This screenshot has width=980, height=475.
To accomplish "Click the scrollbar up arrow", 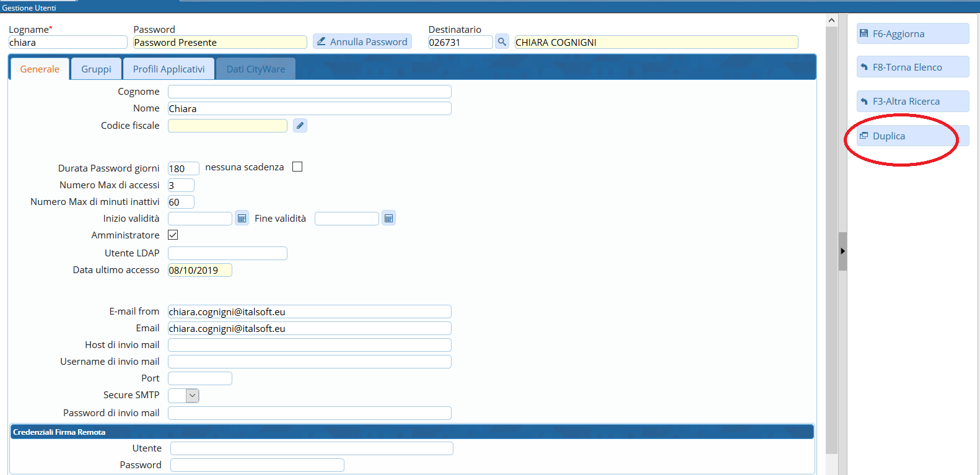I will click(x=831, y=20).
